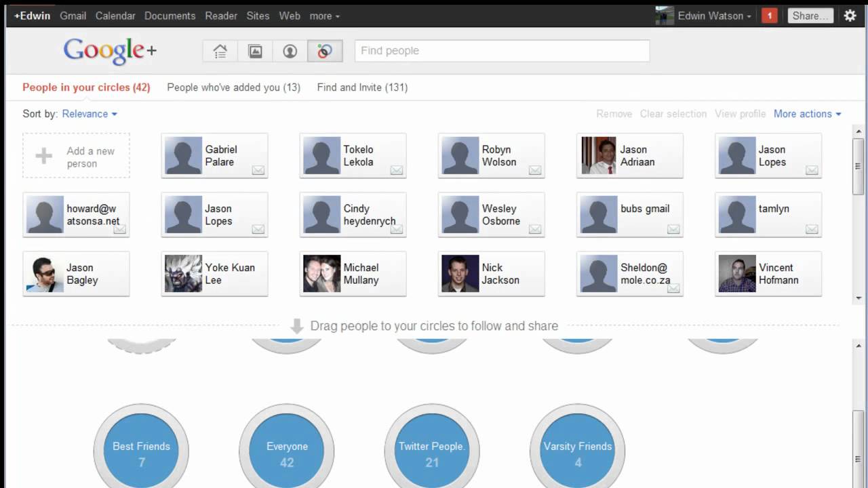Open Web from top bar
Screen dimensions: 868x488
(x=290, y=16)
